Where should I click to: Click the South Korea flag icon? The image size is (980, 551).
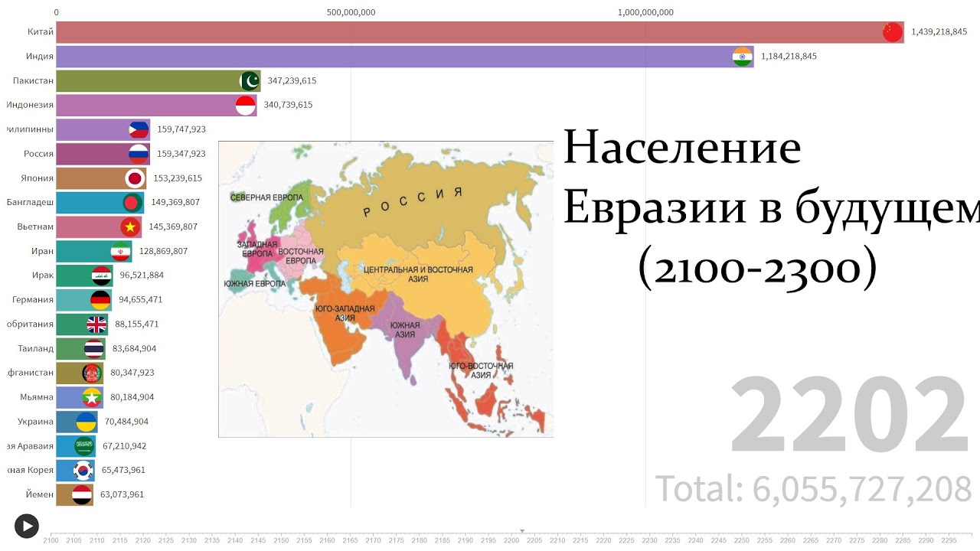(83, 470)
